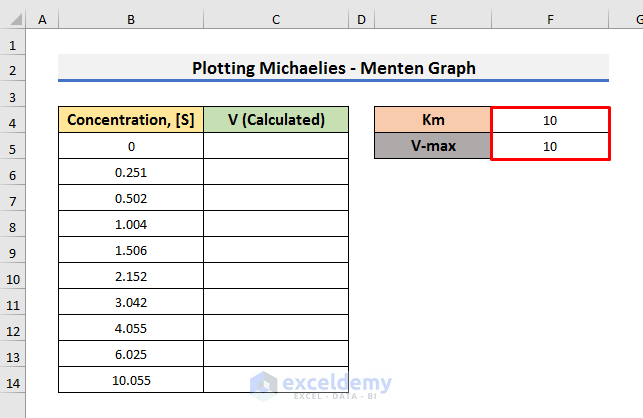Click the Concentration, [S] header cell
This screenshot has width=643, height=418.
131,120
